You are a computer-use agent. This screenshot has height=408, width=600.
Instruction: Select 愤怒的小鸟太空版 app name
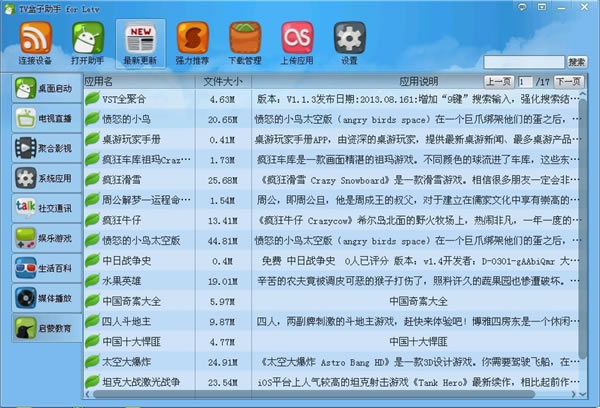click(x=141, y=241)
